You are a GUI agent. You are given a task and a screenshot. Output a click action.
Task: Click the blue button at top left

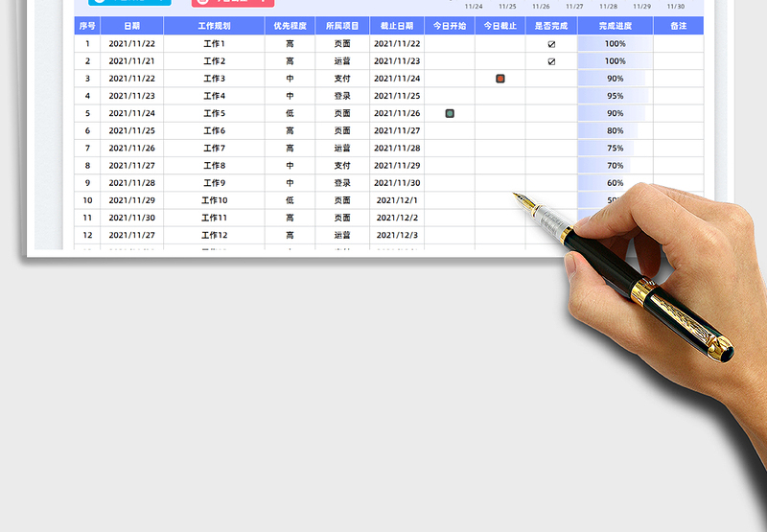click(129, 3)
